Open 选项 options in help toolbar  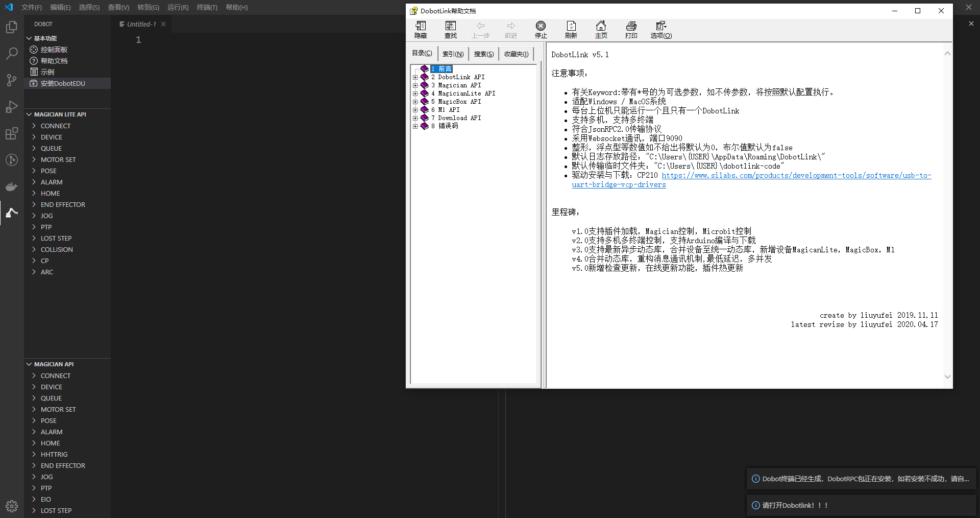pos(661,30)
